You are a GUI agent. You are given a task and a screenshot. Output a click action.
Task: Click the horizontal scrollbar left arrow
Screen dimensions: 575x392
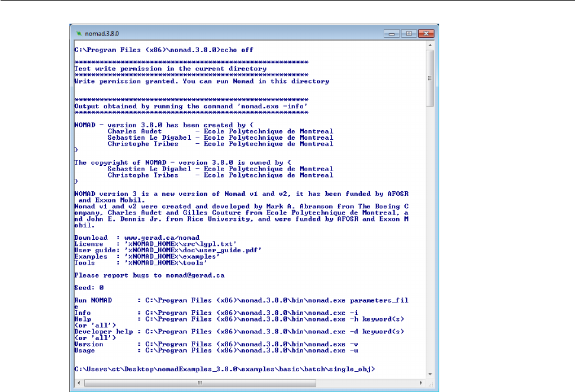click(79, 383)
